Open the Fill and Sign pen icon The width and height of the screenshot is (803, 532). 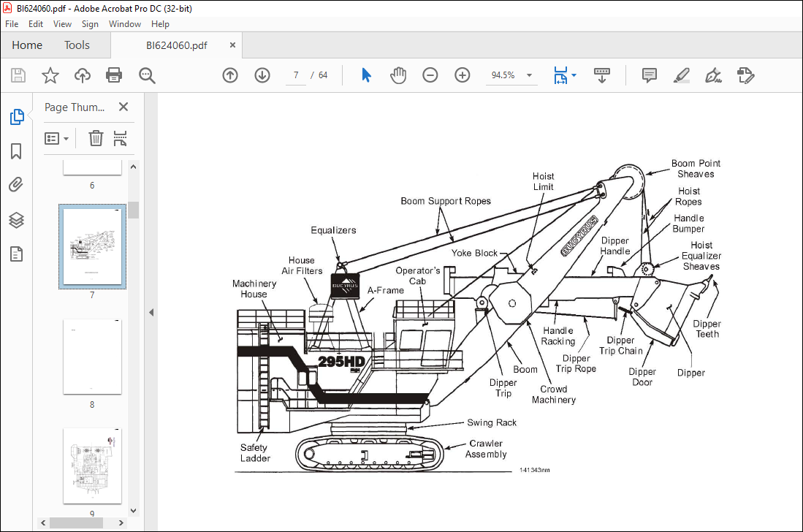(713, 75)
